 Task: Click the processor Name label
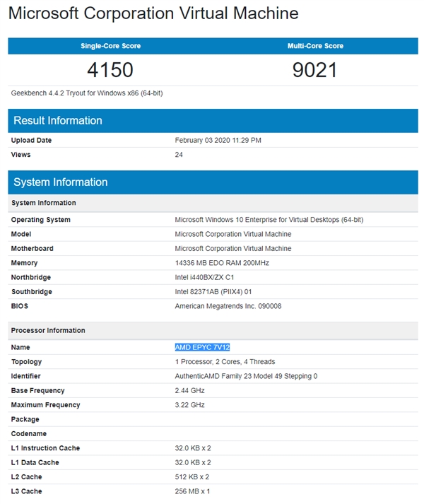coord(20,348)
